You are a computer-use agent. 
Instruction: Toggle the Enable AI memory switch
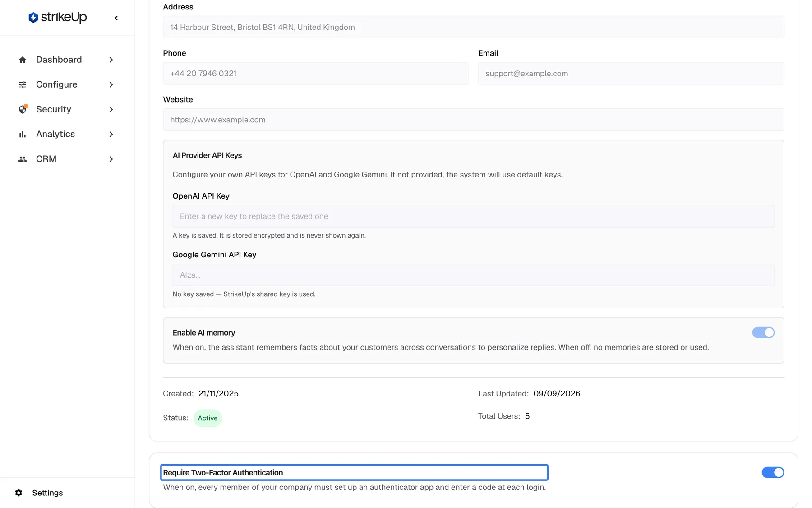763,332
